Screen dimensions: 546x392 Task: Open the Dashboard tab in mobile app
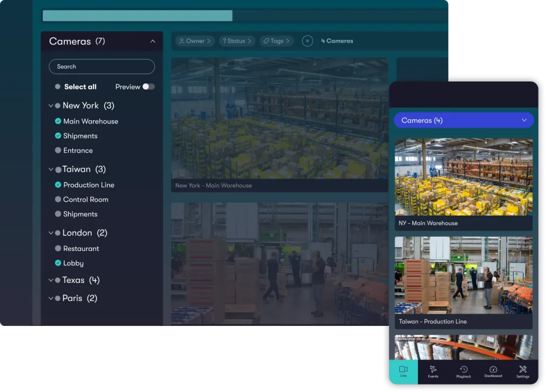[493, 372]
